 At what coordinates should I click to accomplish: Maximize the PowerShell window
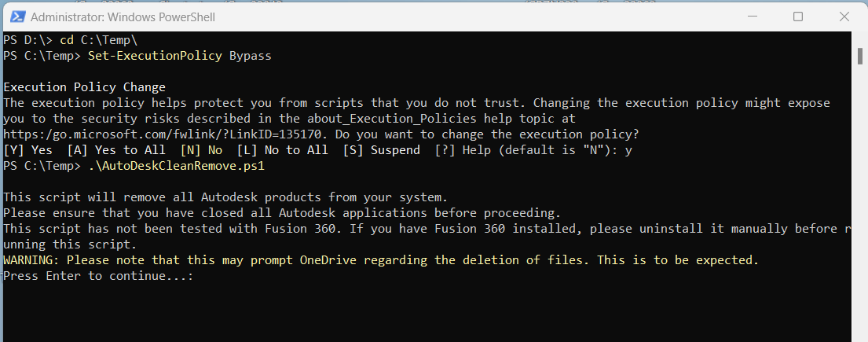point(798,17)
